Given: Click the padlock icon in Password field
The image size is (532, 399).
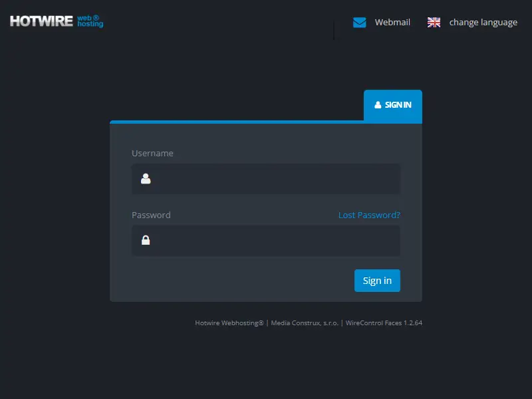Looking at the screenshot, I should (x=146, y=240).
